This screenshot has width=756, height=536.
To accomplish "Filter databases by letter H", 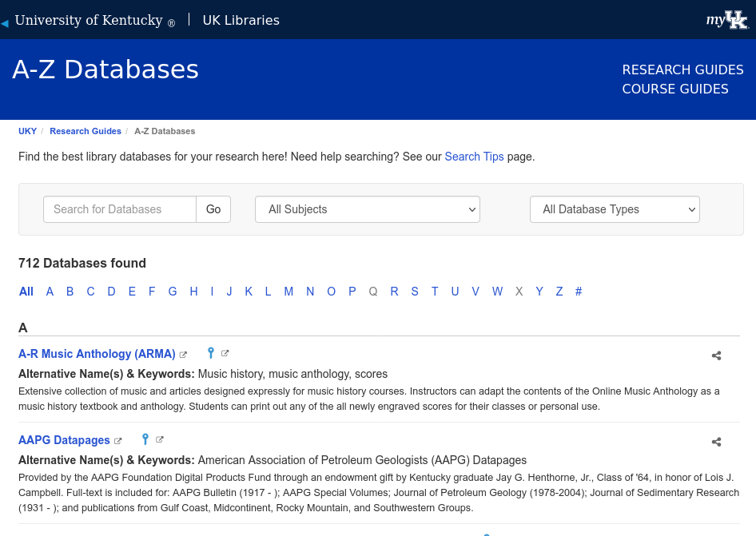I will (194, 292).
